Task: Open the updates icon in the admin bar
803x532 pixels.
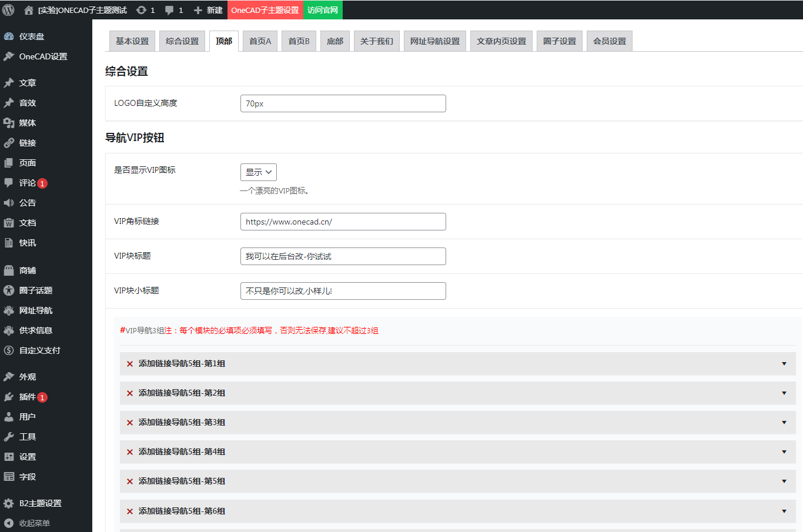Action: [141, 10]
